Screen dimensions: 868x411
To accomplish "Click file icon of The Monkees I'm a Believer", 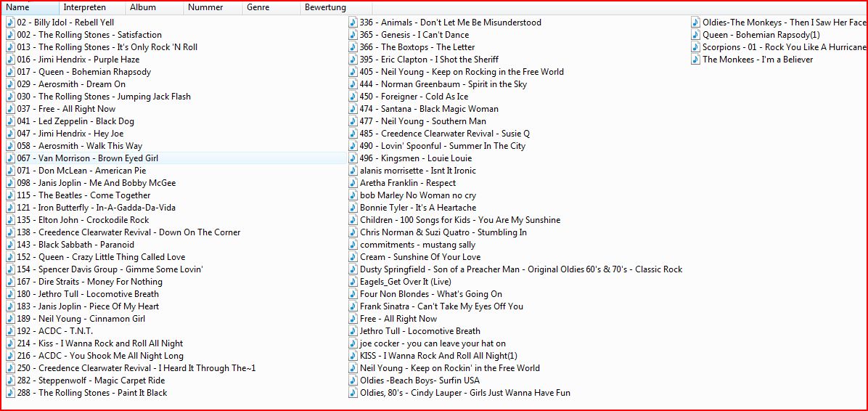I will pyautogui.click(x=696, y=60).
